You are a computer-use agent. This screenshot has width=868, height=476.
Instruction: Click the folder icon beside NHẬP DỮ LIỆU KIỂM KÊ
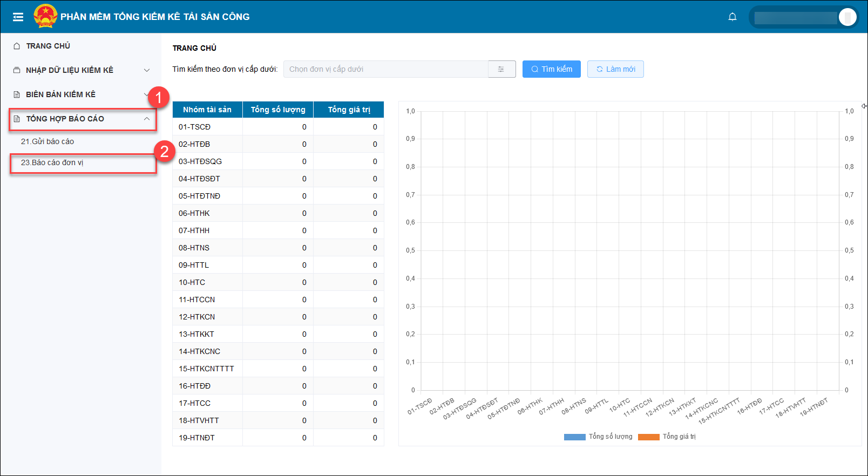[17, 70]
